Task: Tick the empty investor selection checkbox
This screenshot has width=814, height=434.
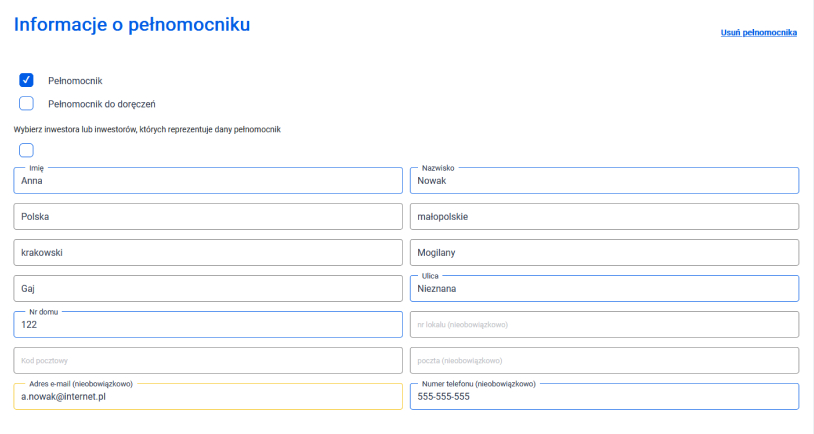Action: (x=27, y=150)
